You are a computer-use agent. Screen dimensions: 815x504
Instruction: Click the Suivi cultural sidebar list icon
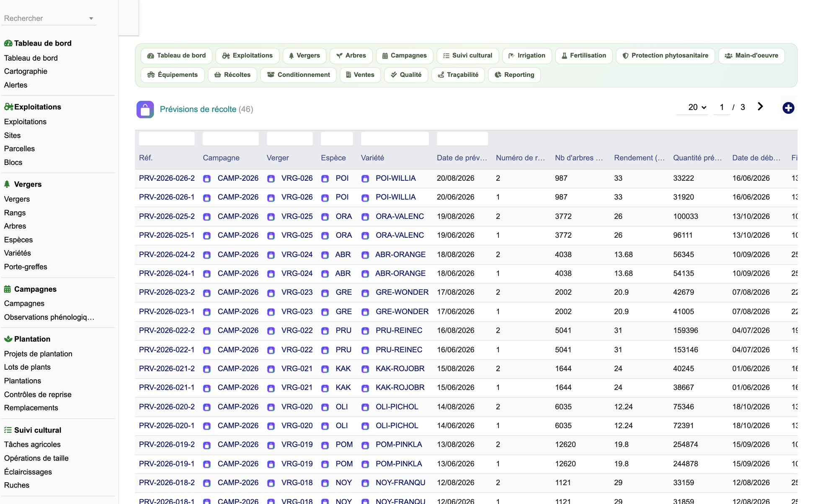pyautogui.click(x=8, y=430)
